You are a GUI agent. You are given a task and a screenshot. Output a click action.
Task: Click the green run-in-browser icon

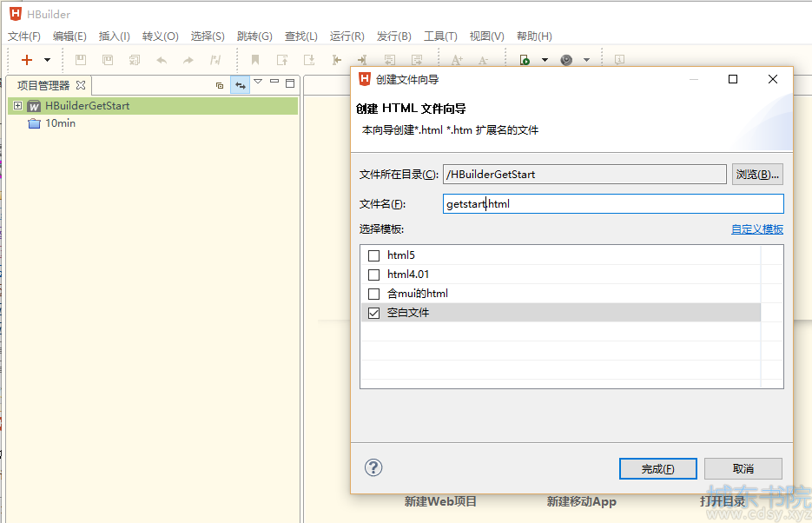(525, 60)
